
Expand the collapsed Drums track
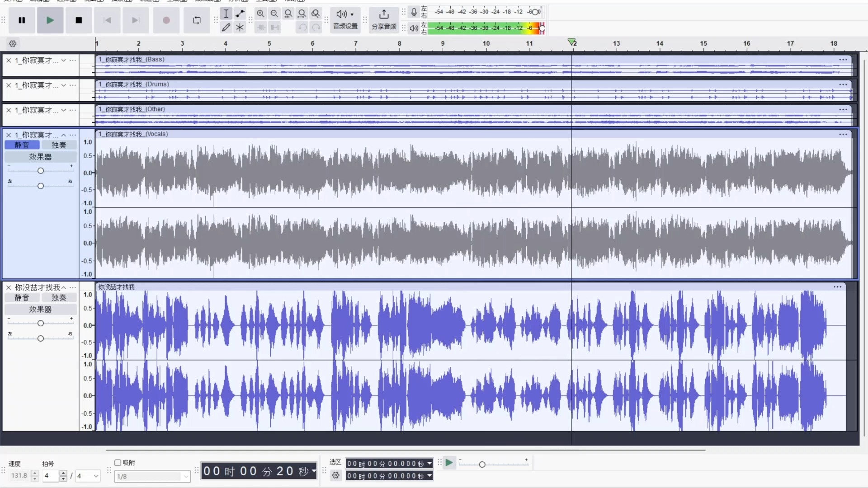pos(64,85)
